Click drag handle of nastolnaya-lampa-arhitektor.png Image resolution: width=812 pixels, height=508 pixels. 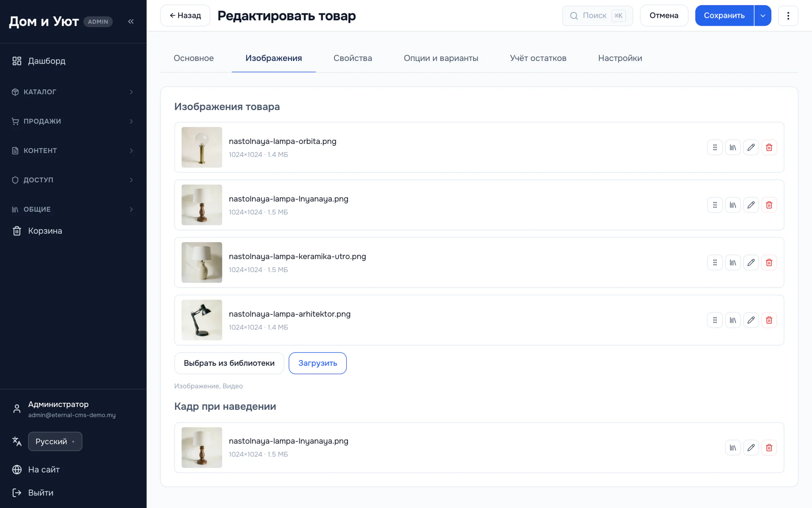click(x=715, y=320)
